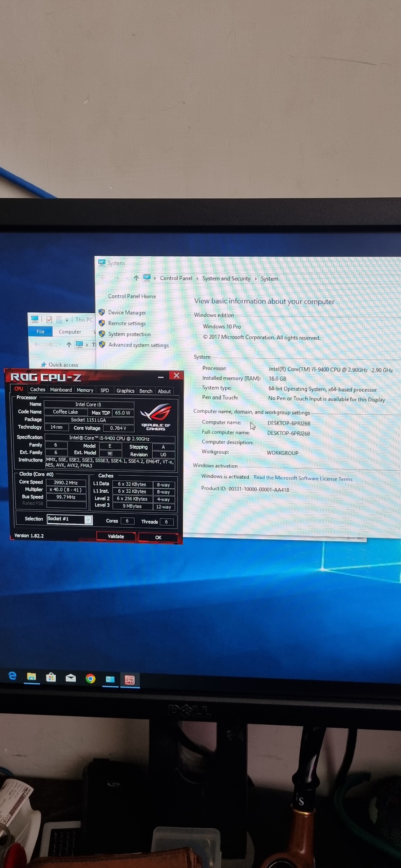Open the System protection link

pyautogui.click(x=129, y=334)
